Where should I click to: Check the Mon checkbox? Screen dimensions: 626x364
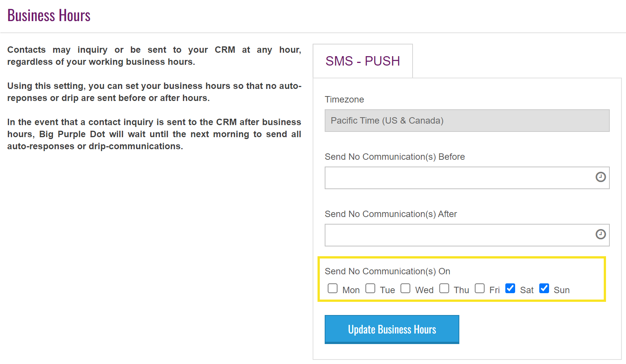coord(333,288)
